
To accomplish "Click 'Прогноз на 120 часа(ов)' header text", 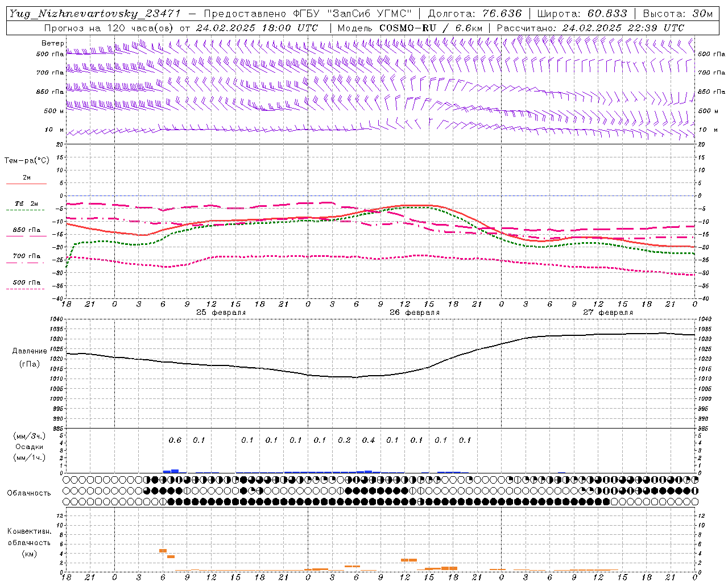I will click(x=110, y=28).
